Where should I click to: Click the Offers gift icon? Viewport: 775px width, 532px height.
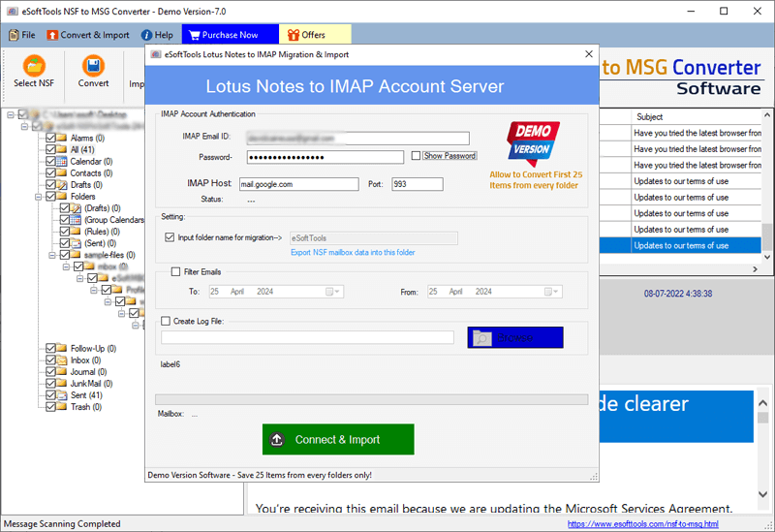pyautogui.click(x=291, y=35)
